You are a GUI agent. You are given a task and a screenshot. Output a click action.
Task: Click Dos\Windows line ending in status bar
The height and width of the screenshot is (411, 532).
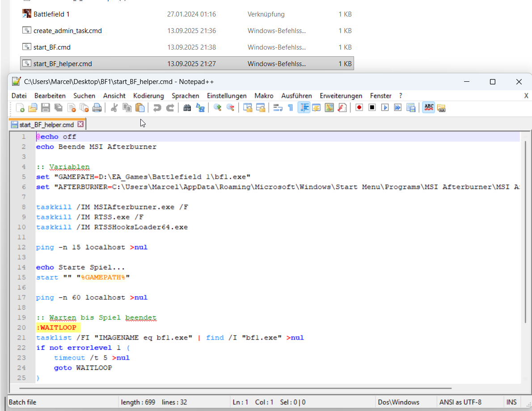[x=398, y=402]
